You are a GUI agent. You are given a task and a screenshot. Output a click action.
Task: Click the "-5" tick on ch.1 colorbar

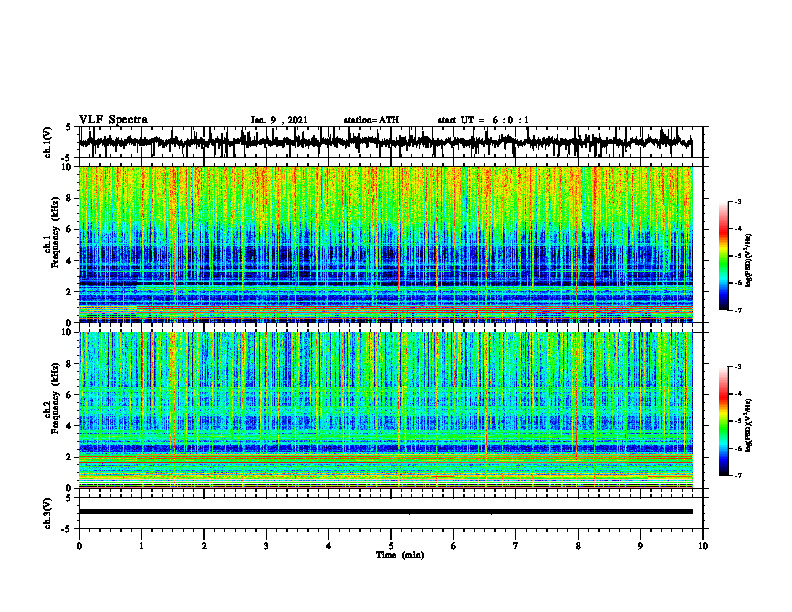[x=737, y=256]
